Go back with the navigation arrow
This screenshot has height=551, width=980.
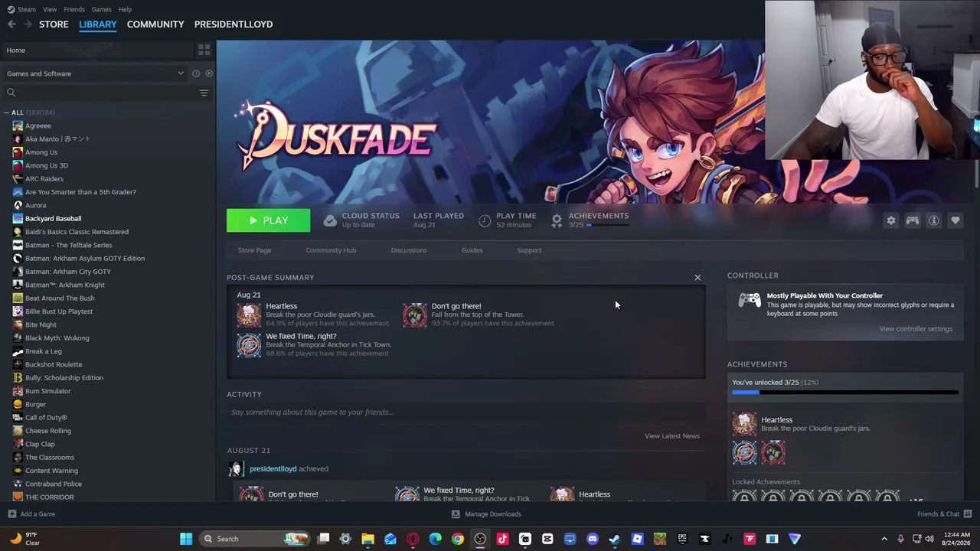click(x=11, y=24)
